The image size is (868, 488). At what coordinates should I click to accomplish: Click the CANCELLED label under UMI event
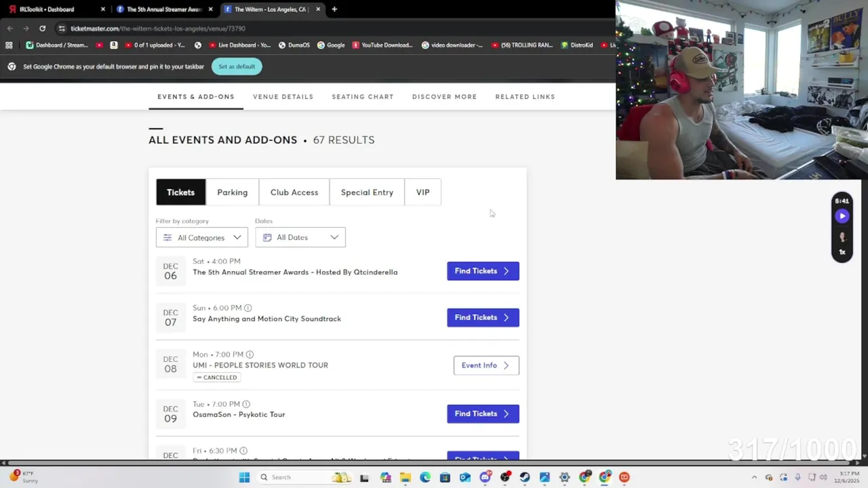[x=217, y=378]
